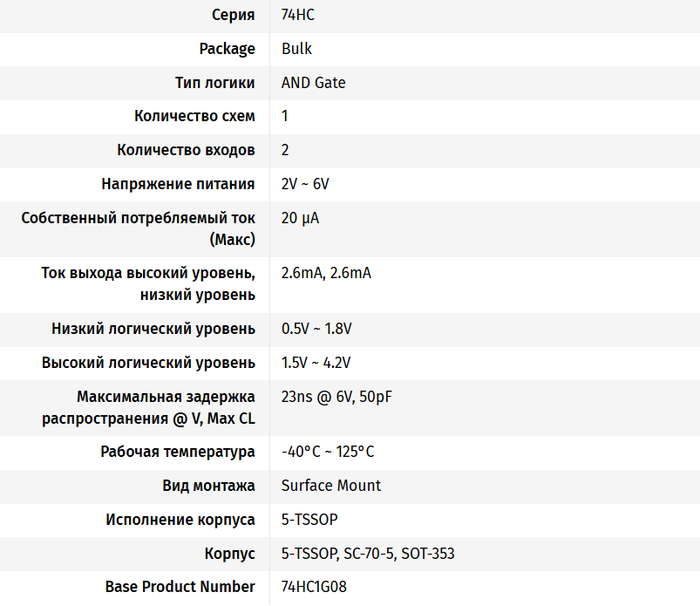The width and height of the screenshot is (700, 606).
Task: Click the 74HC1G08 base product number
Action: [314, 587]
